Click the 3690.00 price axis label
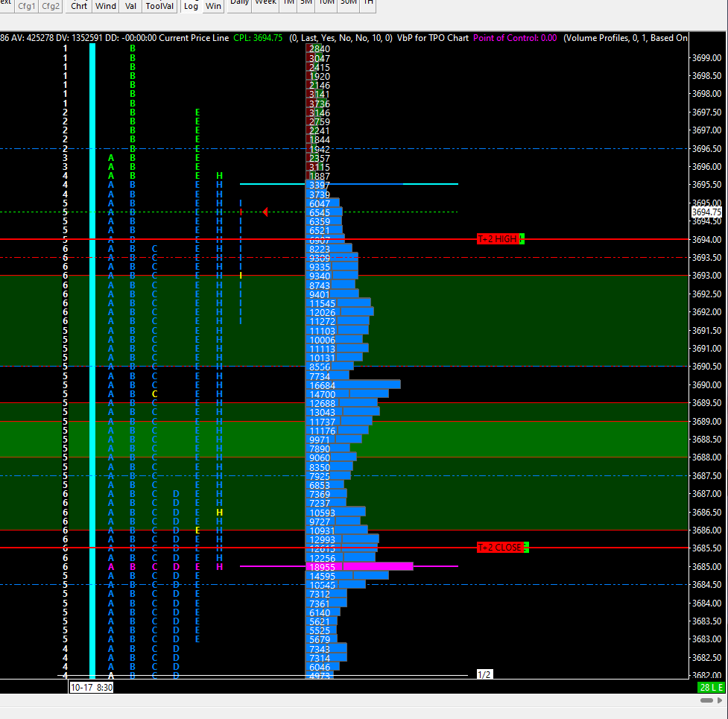Screen dimensions: 728x719 pyautogui.click(x=706, y=384)
